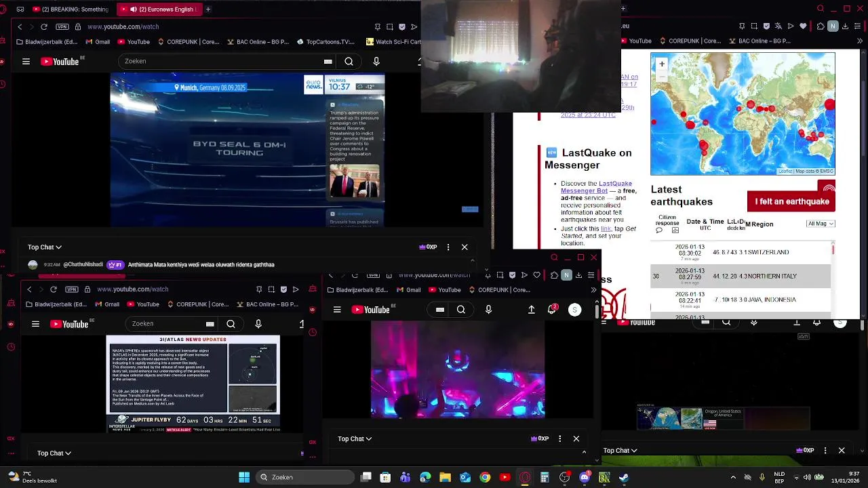Click the 0XP points badge in the Euronews chat
This screenshot has height=488, width=868.
click(x=428, y=247)
